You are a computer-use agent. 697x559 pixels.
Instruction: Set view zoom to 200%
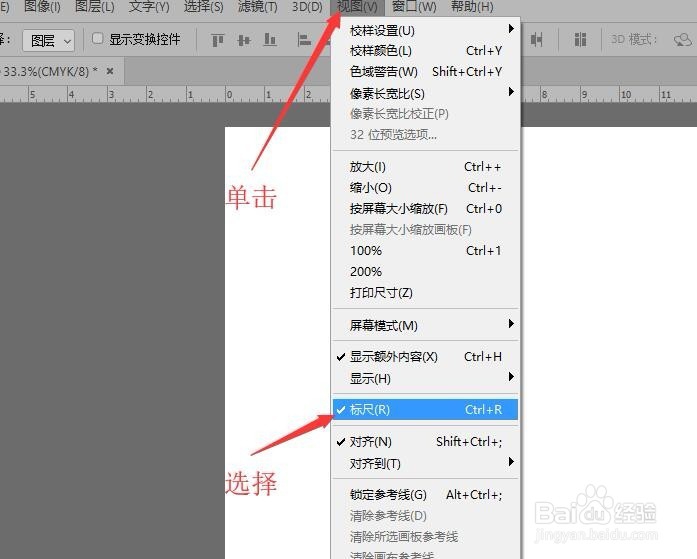click(425, 272)
